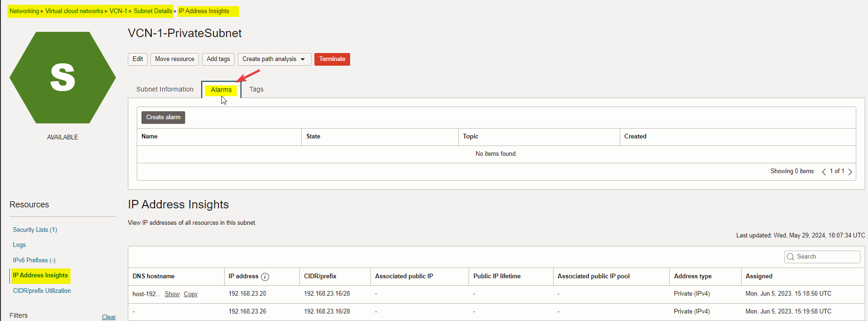868x321 pixels.
Task: Click the search magnifier icon
Action: click(791, 257)
